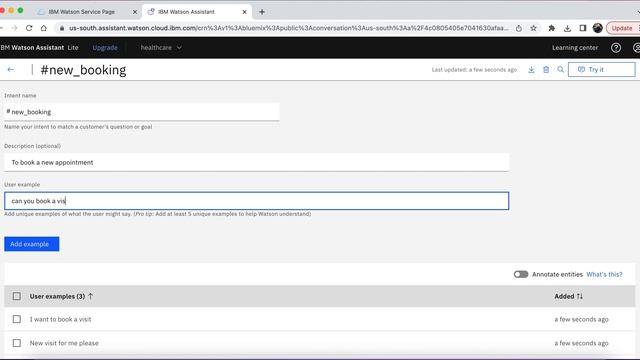Image resolution: width=640 pixels, height=360 pixels.
Task: Click the 'I want to book a visit' example
Action: (60, 319)
